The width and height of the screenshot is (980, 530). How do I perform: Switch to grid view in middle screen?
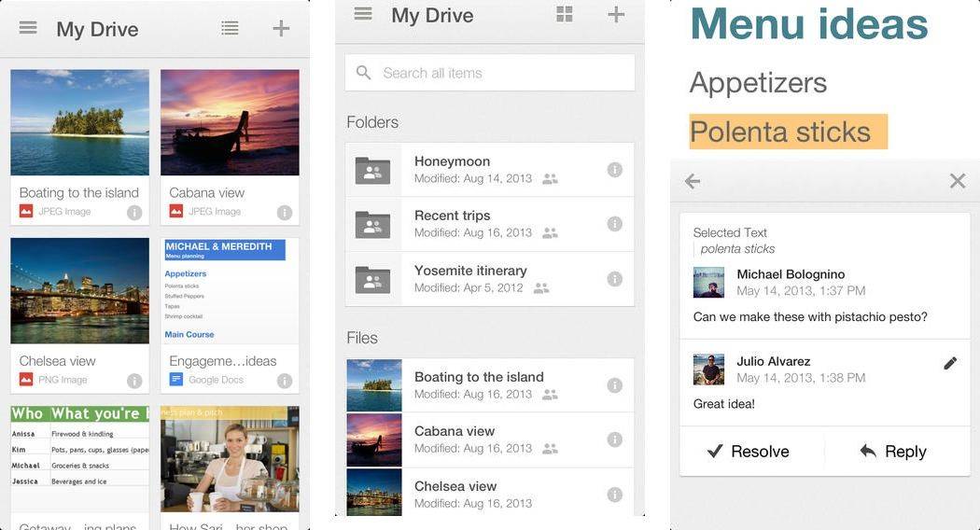(x=565, y=14)
